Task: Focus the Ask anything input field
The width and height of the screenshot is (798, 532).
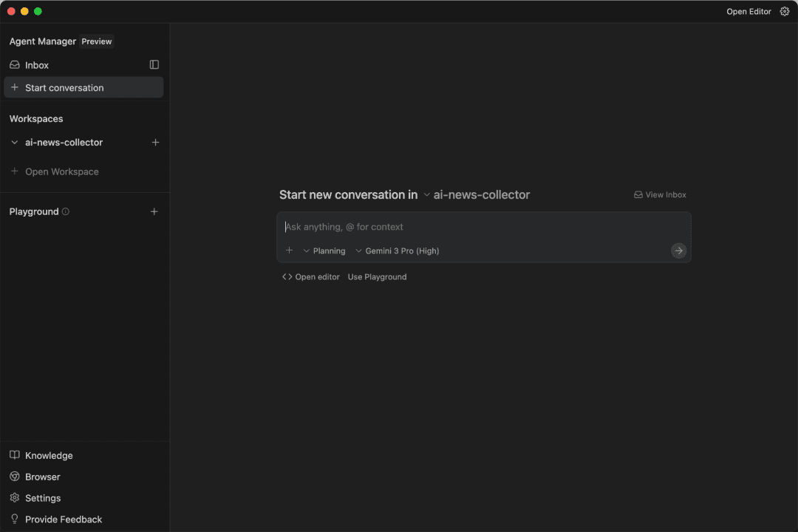Action: [x=483, y=227]
